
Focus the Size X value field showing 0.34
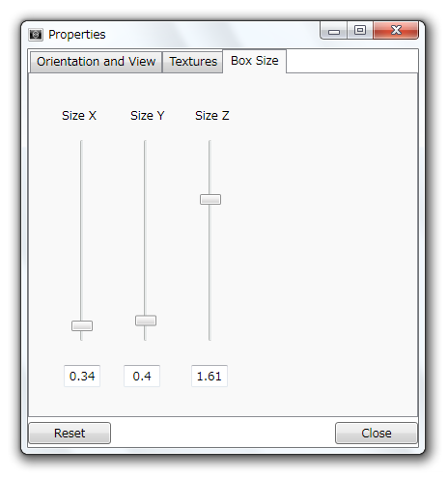pos(82,376)
